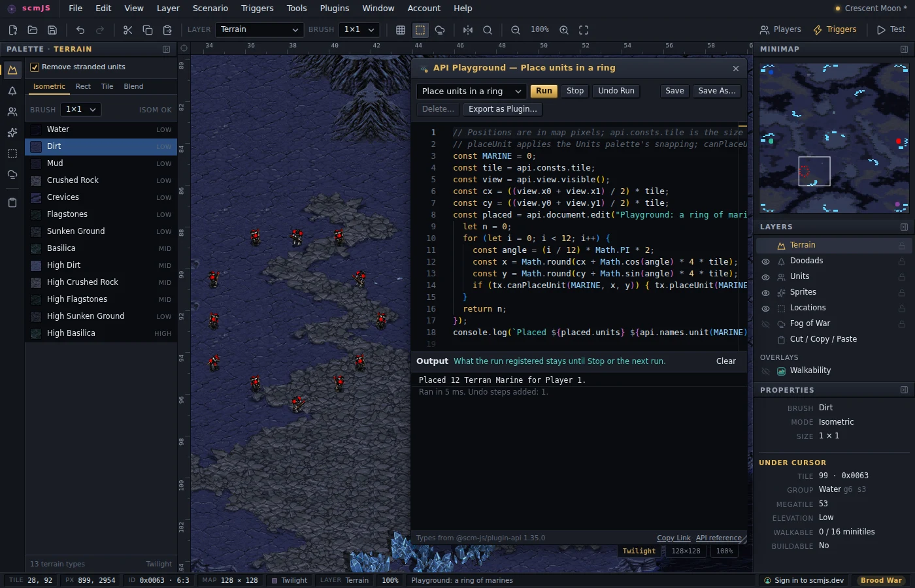Collapse the Minimap panel
The width and height of the screenshot is (915, 588).
[x=904, y=50]
